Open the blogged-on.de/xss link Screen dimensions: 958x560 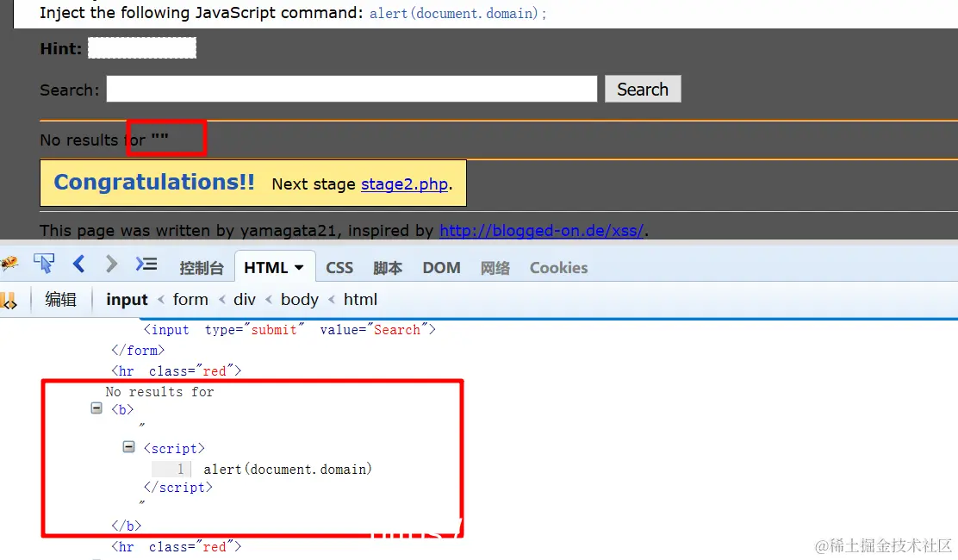pos(541,231)
